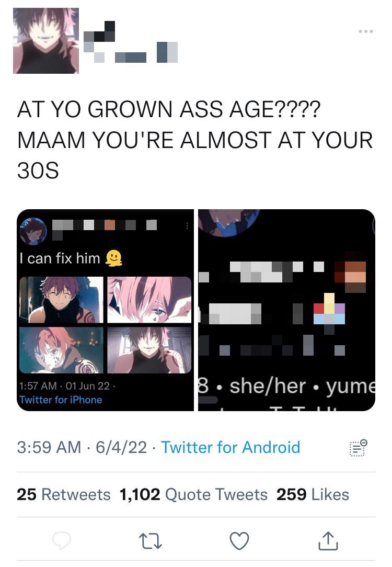
Task: Open the pink-haired character close-up picture
Action: (149, 300)
